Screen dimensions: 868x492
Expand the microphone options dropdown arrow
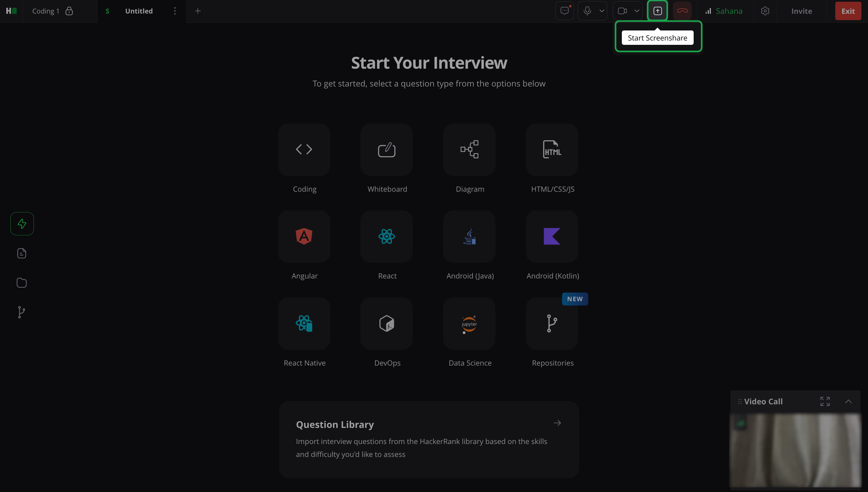click(x=602, y=11)
